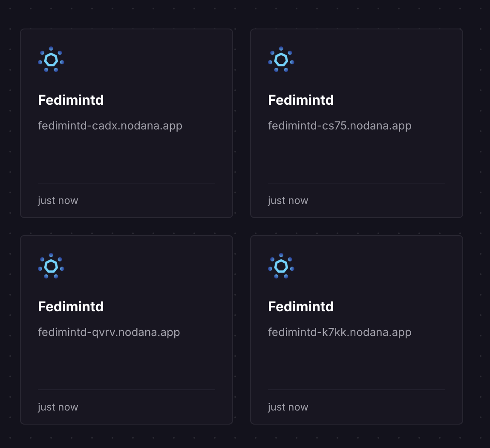
Task: Click 'just now' timestamp on the k7kk card
Action: tap(288, 407)
